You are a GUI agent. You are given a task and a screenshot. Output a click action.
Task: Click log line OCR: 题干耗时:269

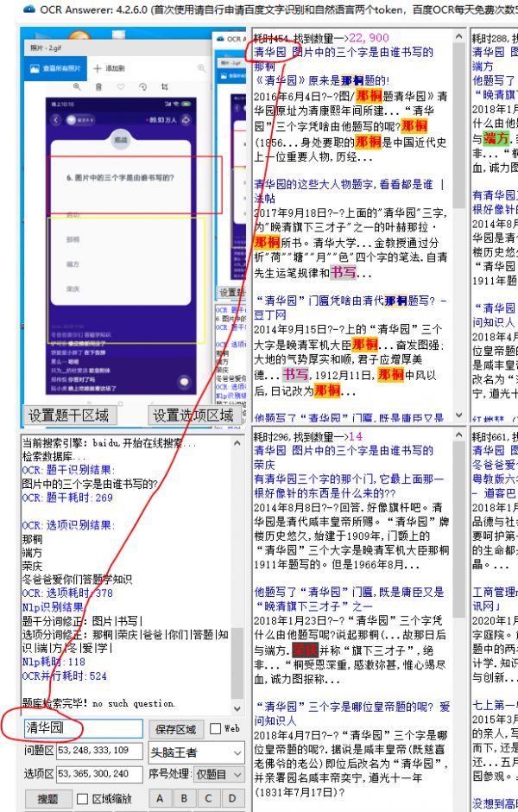click(x=67, y=498)
